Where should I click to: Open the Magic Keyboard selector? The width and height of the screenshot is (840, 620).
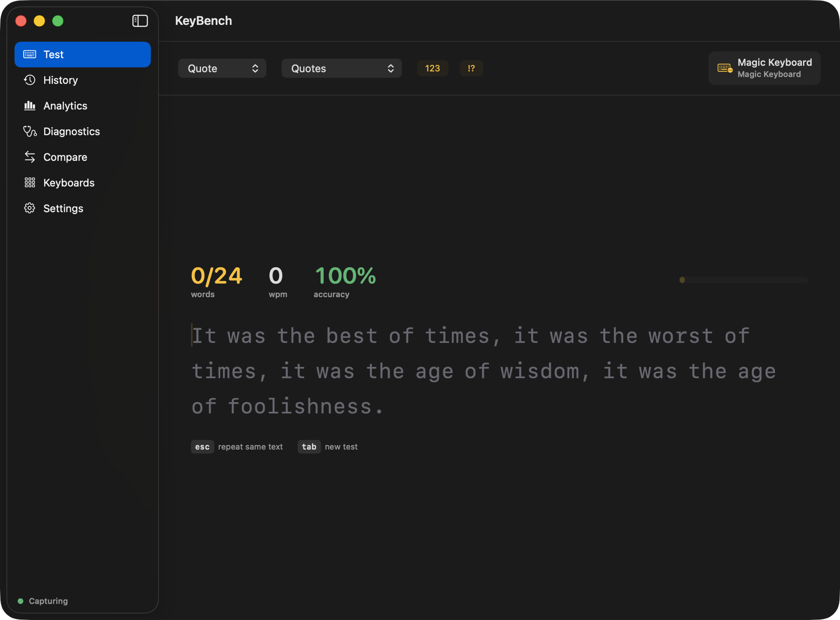pyautogui.click(x=764, y=68)
